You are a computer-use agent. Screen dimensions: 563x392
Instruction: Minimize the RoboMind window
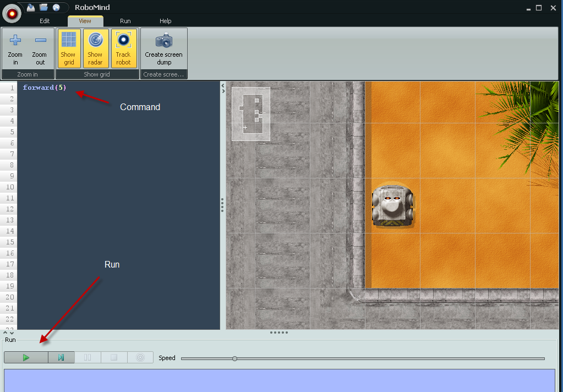click(528, 9)
